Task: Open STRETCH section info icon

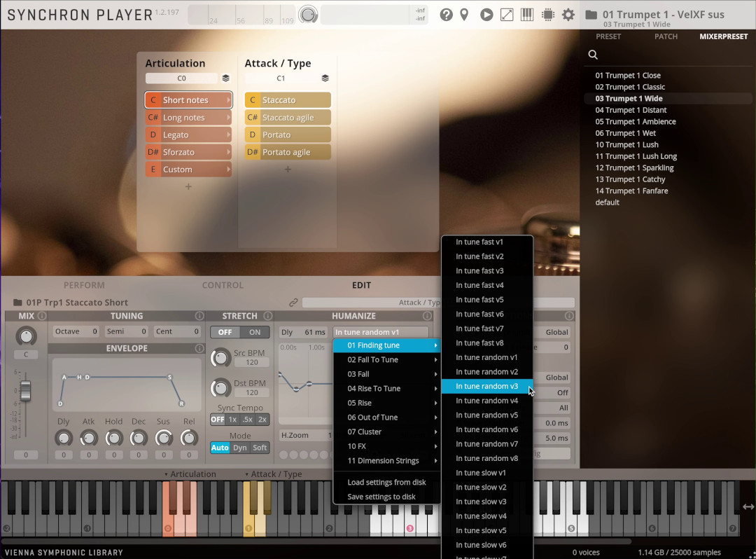Action: coord(267,316)
